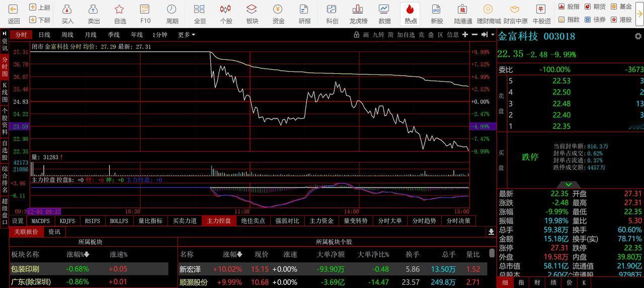This screenshot has width=644, height=288.
Task: Open the 板块 sectors icon
Action: point(252,9)
